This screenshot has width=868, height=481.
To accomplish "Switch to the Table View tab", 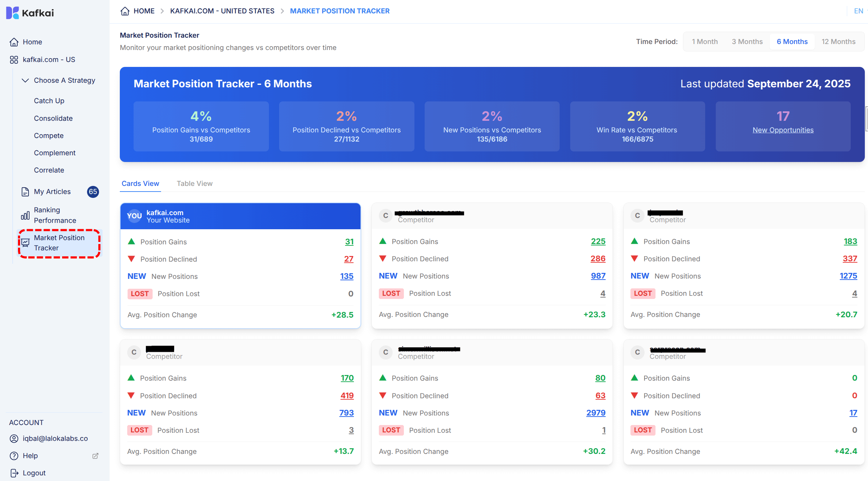I will point(195,183).
